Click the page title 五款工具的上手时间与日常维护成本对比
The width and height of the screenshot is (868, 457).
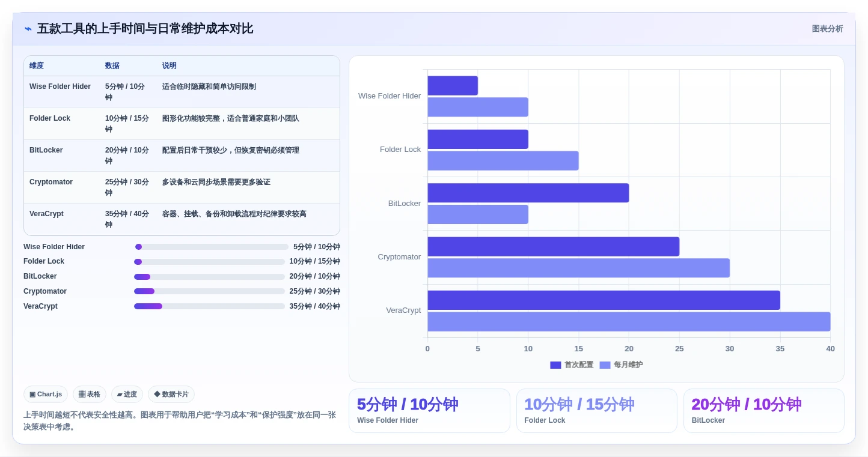[145, 29]
